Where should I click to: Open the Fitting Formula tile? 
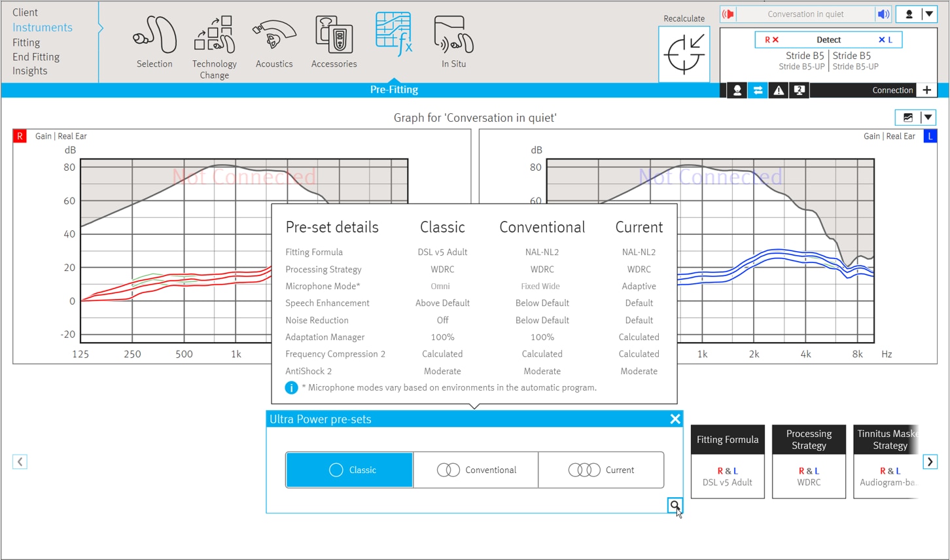pyautogui.click(x=728, y=461)
